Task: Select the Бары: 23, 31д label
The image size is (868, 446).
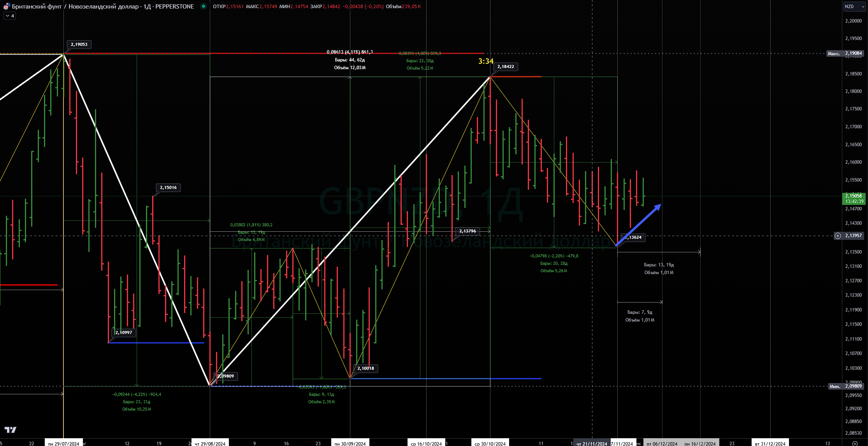Action: pyautogui.click(x=137, y=402)
